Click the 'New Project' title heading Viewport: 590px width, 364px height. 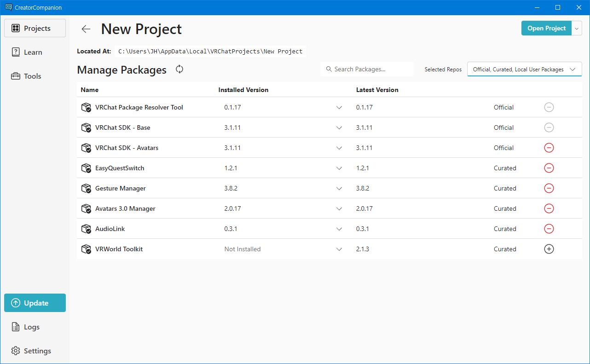tap(141, 29)
